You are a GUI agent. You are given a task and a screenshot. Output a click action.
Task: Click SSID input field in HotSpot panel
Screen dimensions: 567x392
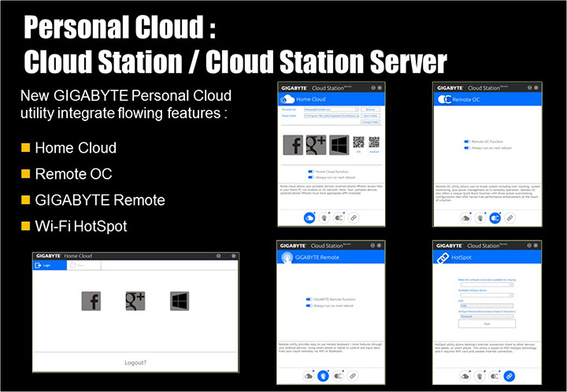(x=487, y=305)
